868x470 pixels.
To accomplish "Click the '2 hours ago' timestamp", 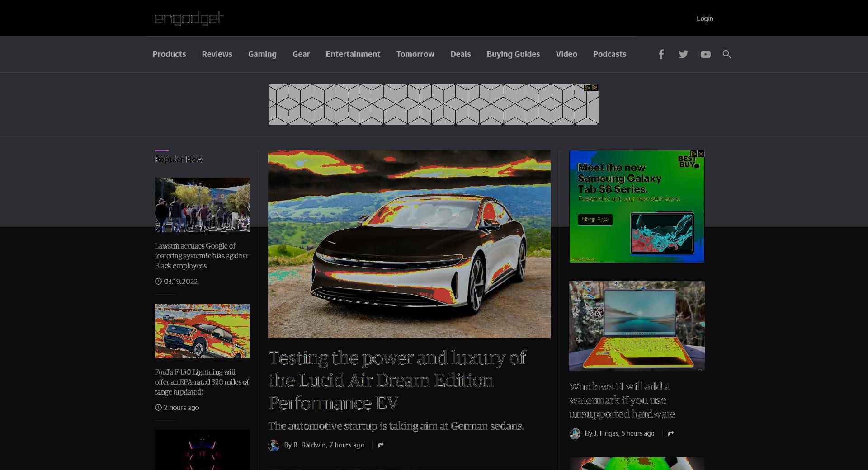I will 181,407.
